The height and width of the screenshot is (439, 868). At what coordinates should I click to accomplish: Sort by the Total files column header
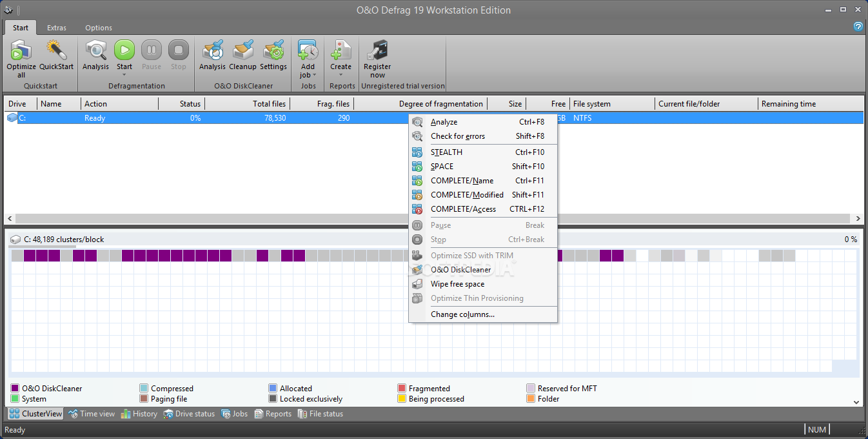tap(247, 104)
